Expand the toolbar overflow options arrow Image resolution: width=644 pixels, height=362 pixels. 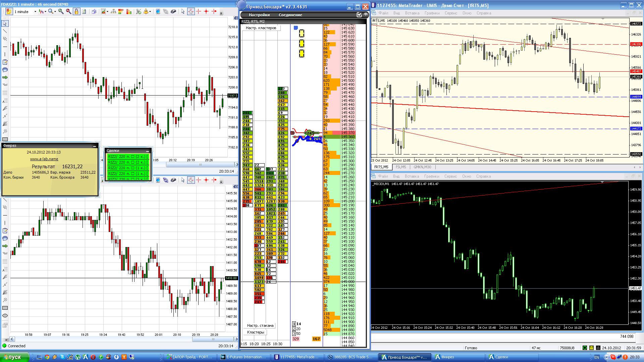click(221, 13)
